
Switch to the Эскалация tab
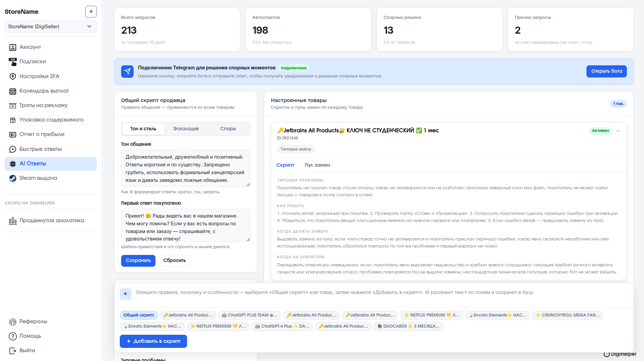click(185, 129)
